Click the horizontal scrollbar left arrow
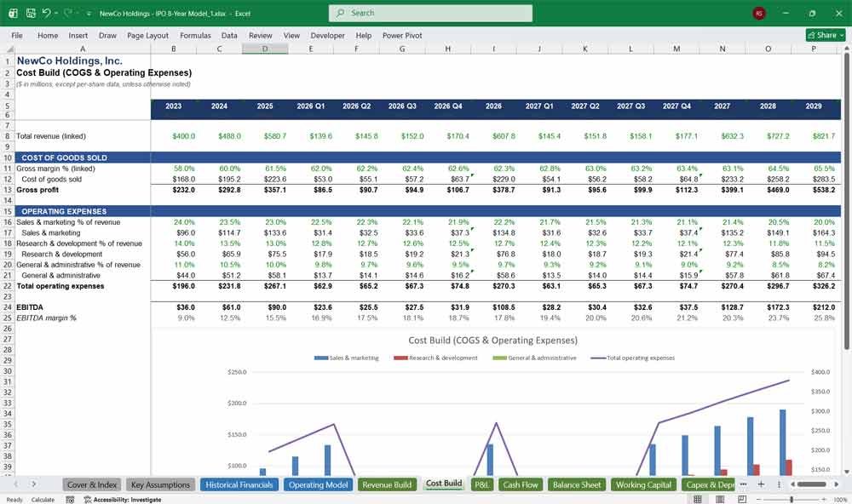The image size is (852, 504). (x=792, y=484)
